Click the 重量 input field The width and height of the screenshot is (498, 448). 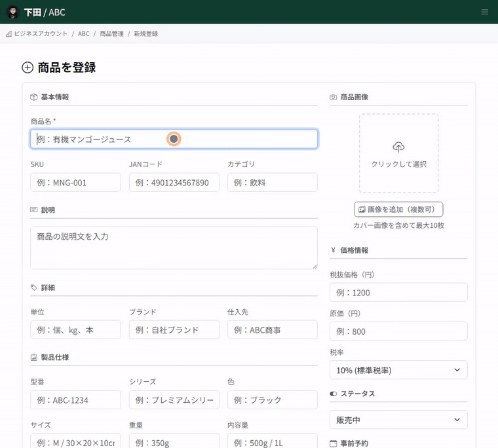[x=174, y=441]
